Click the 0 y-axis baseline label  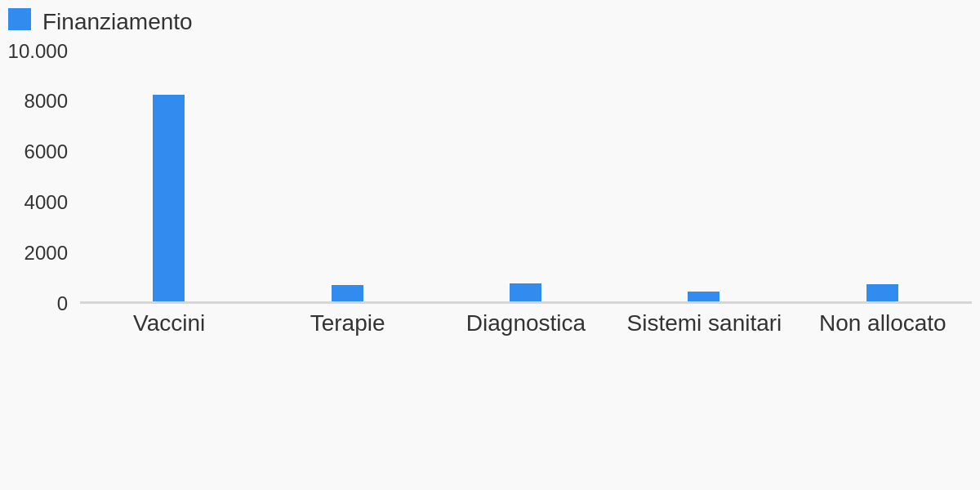(62, 304)
